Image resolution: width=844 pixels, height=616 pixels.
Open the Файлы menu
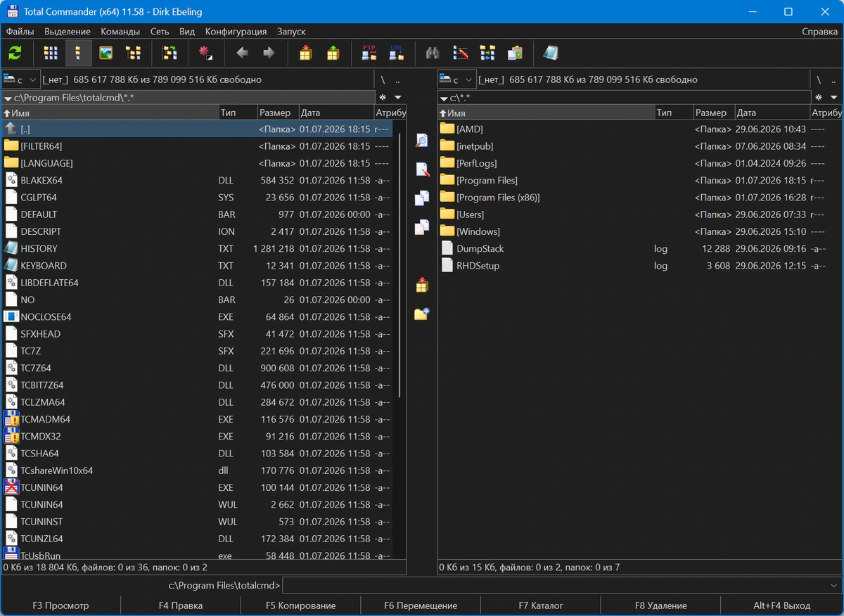tap(20, 32)
